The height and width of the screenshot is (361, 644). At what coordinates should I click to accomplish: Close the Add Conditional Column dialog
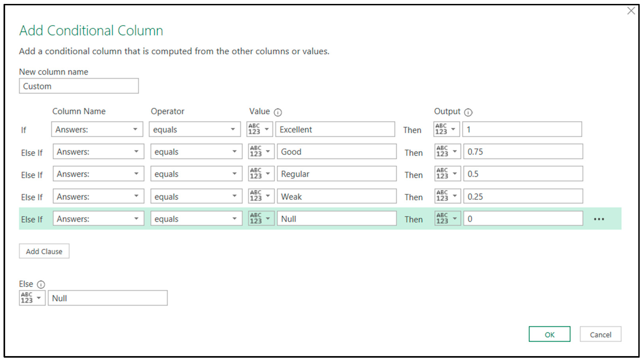click(x=631, y=11)
